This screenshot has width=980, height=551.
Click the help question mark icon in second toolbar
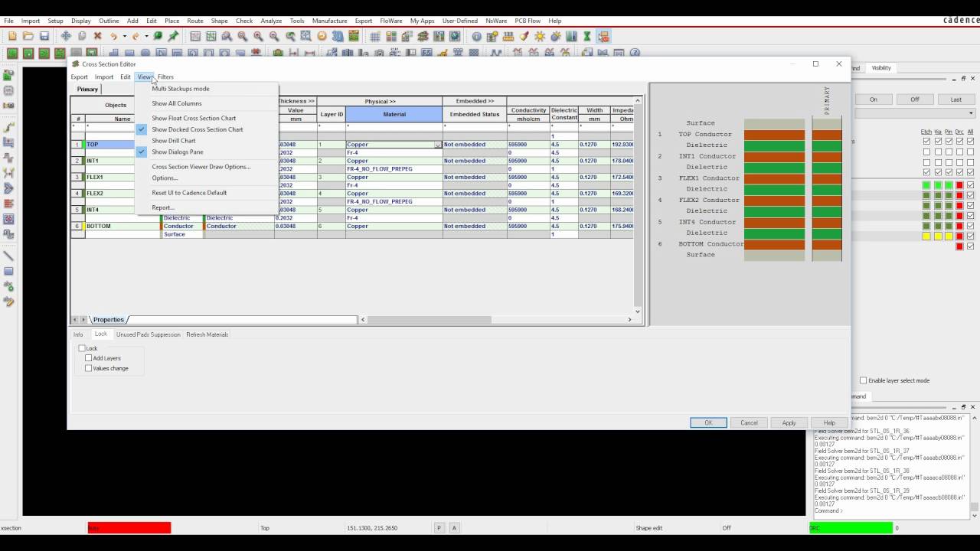tap(636, 53)
